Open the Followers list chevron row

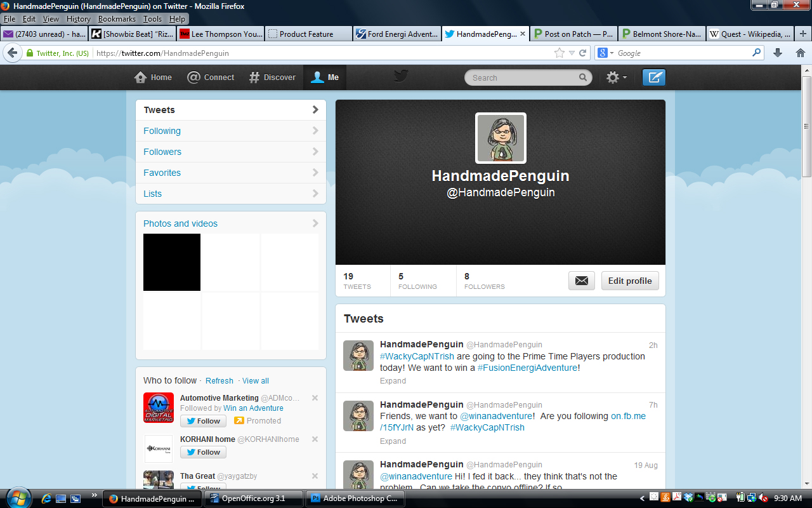[231, 152]
